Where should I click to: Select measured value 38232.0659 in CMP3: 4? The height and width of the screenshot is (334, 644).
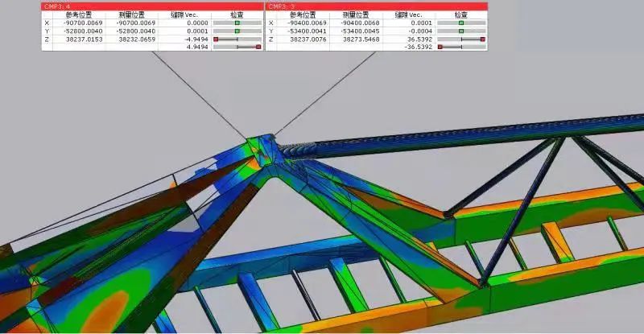(134, 39)
